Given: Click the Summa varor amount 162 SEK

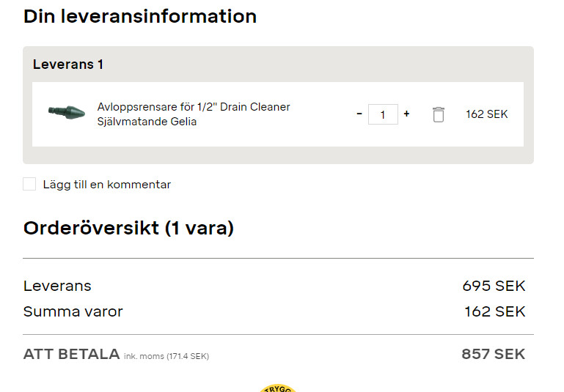Looking at the screenshot, I should [494, 311].
